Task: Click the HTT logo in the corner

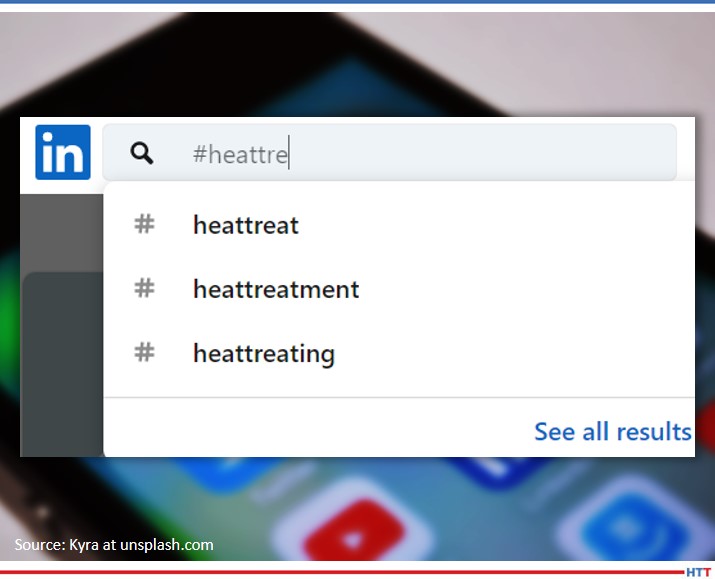Action: [698, 572]
